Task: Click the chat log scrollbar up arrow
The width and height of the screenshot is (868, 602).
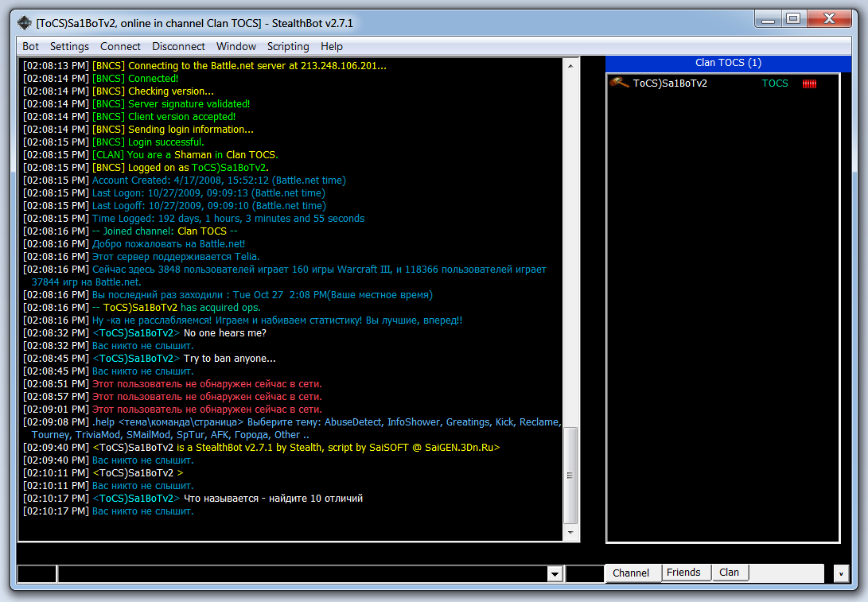Action: click(x=570, y=66)
